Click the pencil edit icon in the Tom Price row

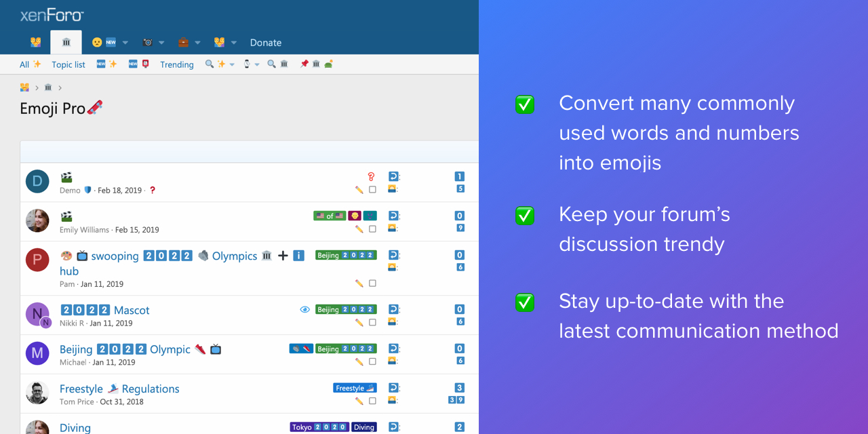click(x=359, y=401)
